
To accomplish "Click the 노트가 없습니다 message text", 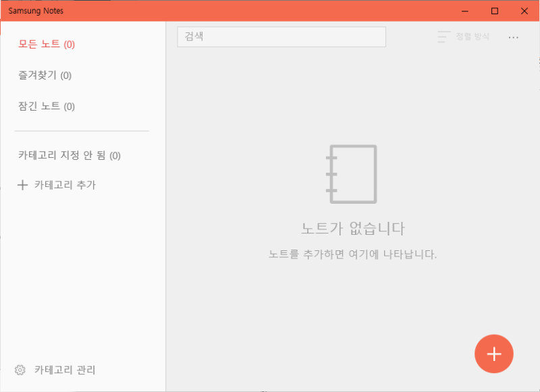I will click(x=352, y=229).
